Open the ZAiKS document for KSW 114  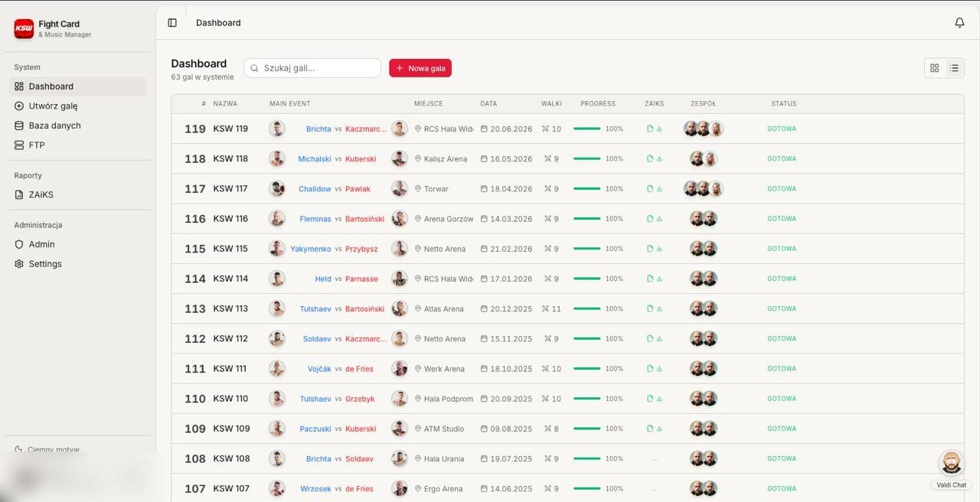click(650, 279)
